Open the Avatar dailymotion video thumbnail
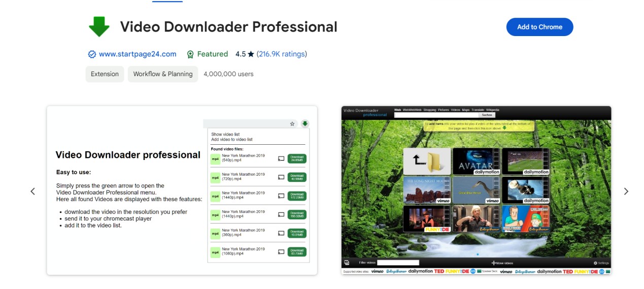Viewport: 644px width, 289px height. (476, 161)
